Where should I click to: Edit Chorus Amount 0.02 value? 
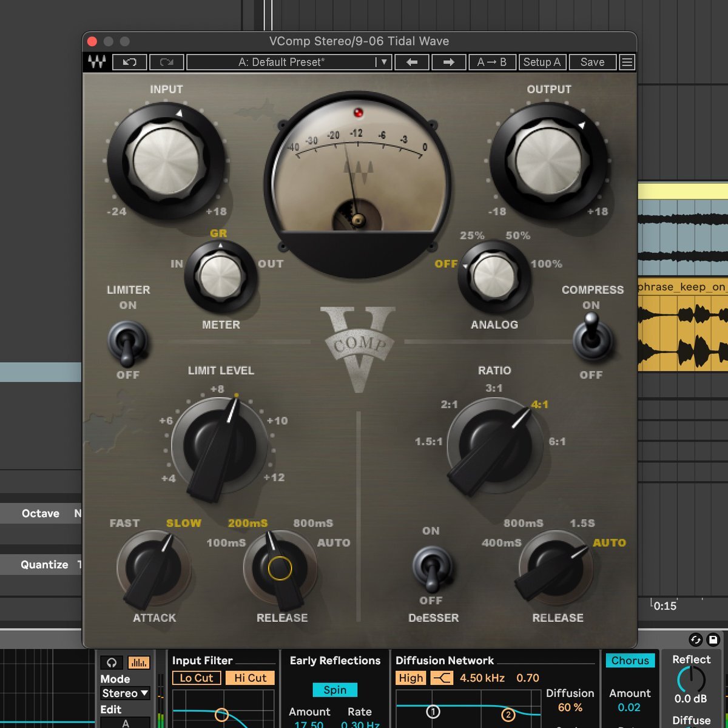[629, 707]
